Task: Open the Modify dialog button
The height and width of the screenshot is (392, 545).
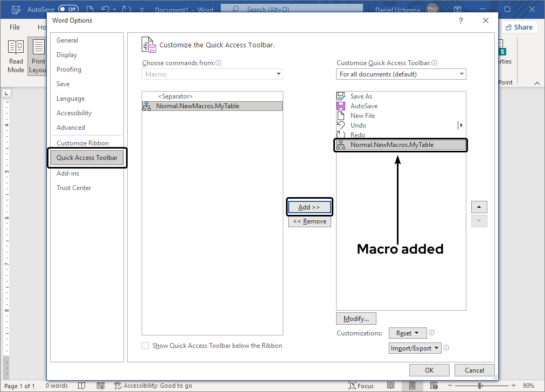Action: pos(356,318)
